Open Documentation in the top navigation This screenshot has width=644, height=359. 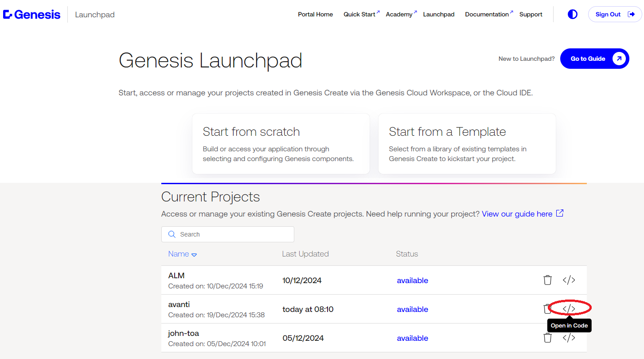[489, 14]
